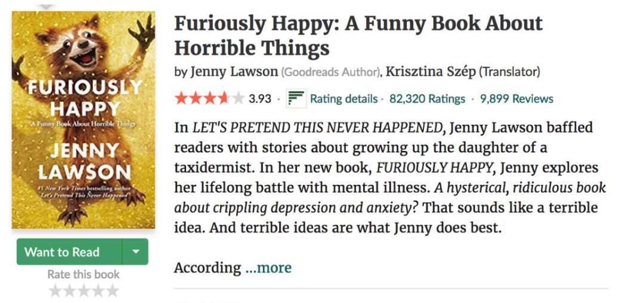Rate this book one star
Screen dimensions: 644x303
[x=55, y=291]
